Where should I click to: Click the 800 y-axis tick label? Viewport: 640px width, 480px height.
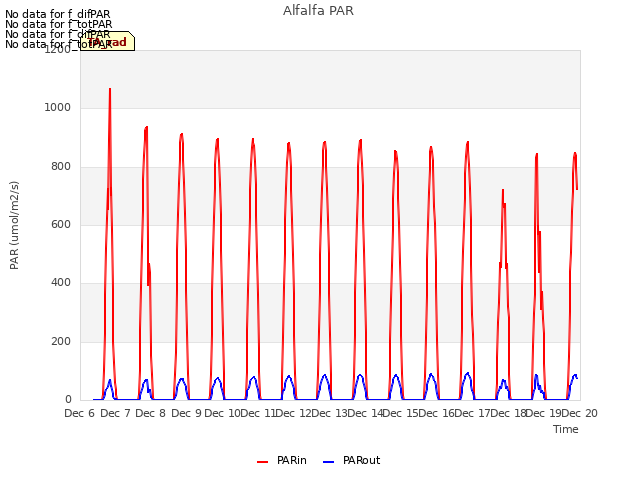pos(61,167)
